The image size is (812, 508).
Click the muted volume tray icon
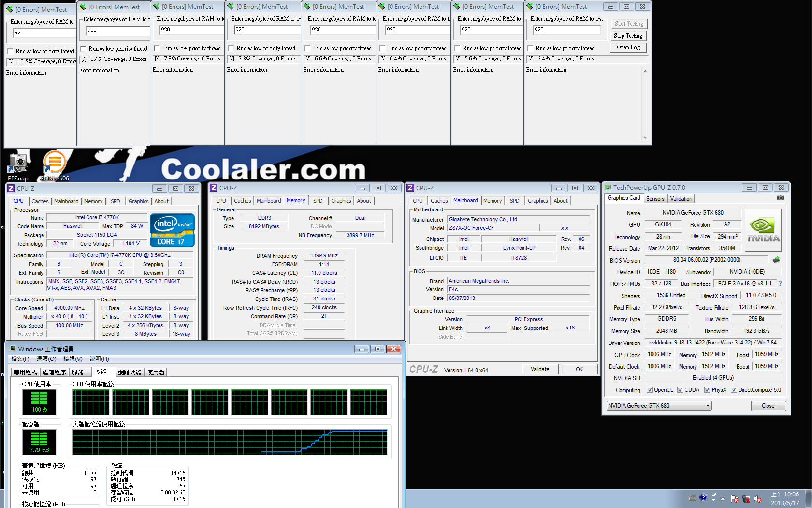757,499
